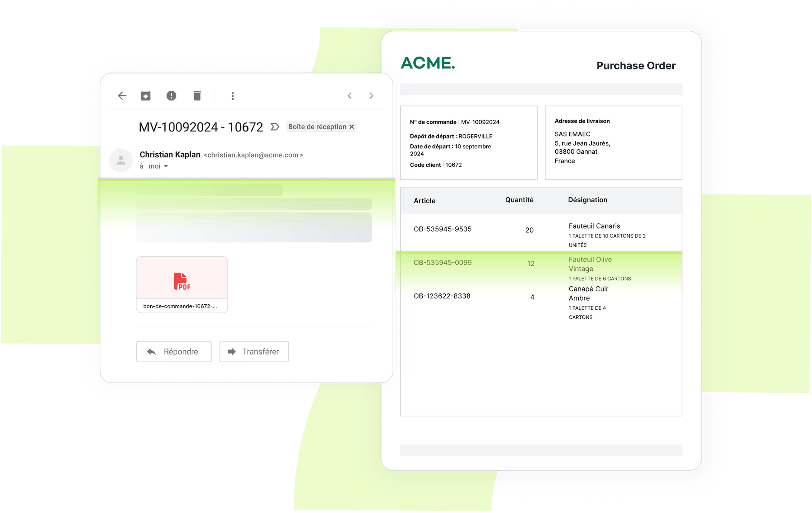Screen dimensions: 812x513
Task: Click the Fauteuil Olive Vintage designation
Action: 590,264
